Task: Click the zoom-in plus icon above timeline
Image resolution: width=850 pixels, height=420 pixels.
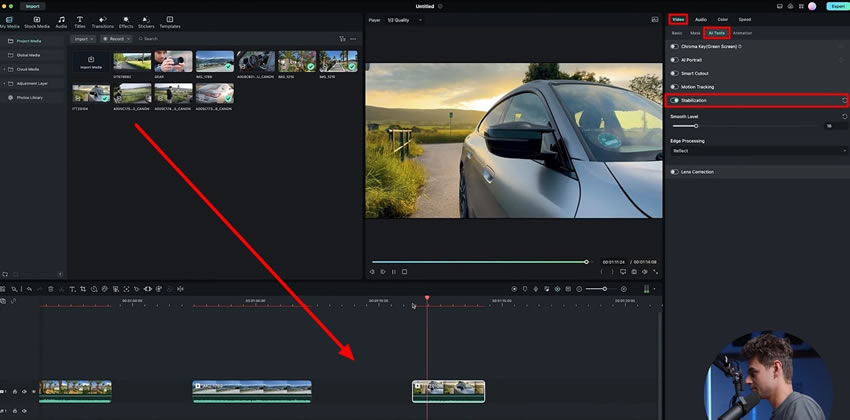Action: coord(623,289)
